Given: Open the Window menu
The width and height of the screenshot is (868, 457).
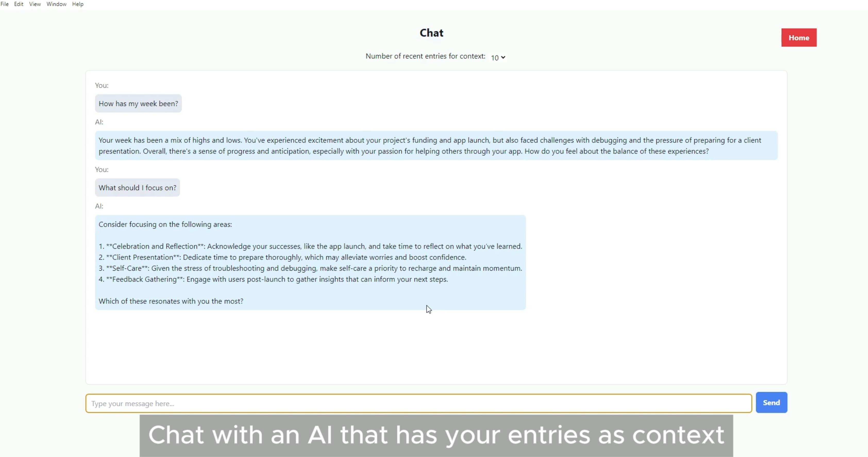Looking at the screenshot, I should 56,4.
